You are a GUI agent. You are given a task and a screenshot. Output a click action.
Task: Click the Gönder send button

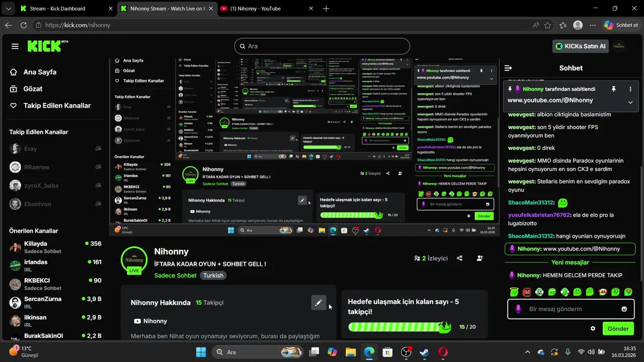(x=618, y=329)
